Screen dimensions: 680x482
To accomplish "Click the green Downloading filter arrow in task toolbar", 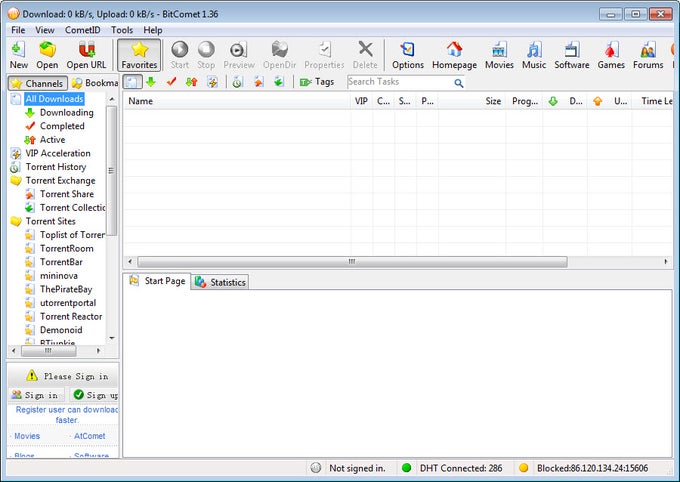I will tap(151, 82).
